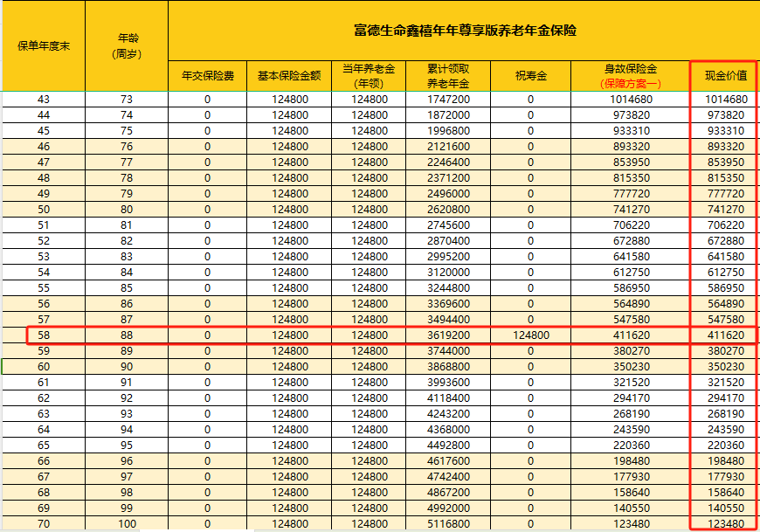
Task: Select the 基本保险金额 column header
Action: [289, 76]
